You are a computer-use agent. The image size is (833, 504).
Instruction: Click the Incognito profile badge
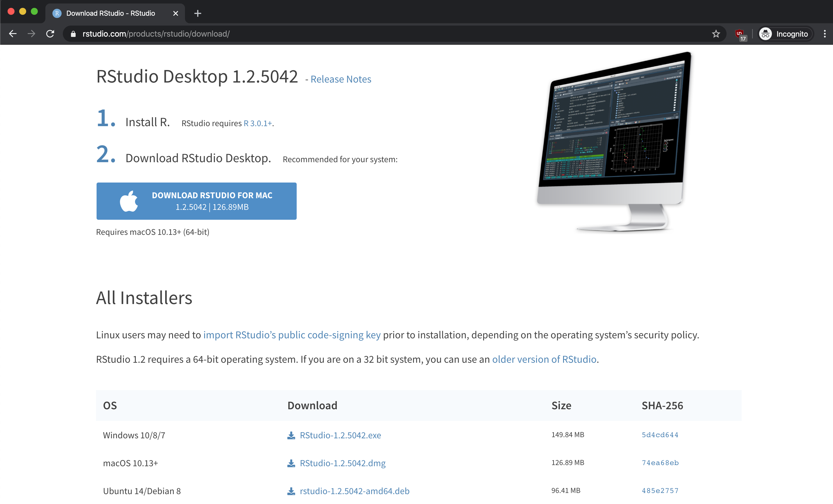click(x=785, y=33)
